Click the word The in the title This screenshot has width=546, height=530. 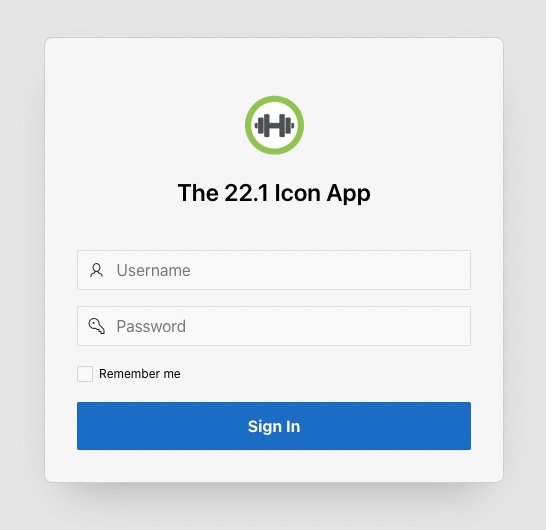[198, 193]
